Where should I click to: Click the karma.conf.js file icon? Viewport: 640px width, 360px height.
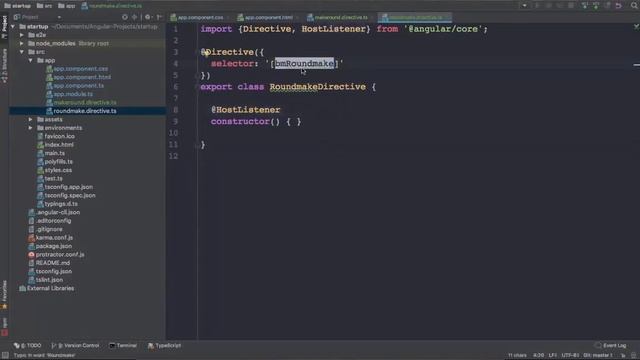point(31,238)
